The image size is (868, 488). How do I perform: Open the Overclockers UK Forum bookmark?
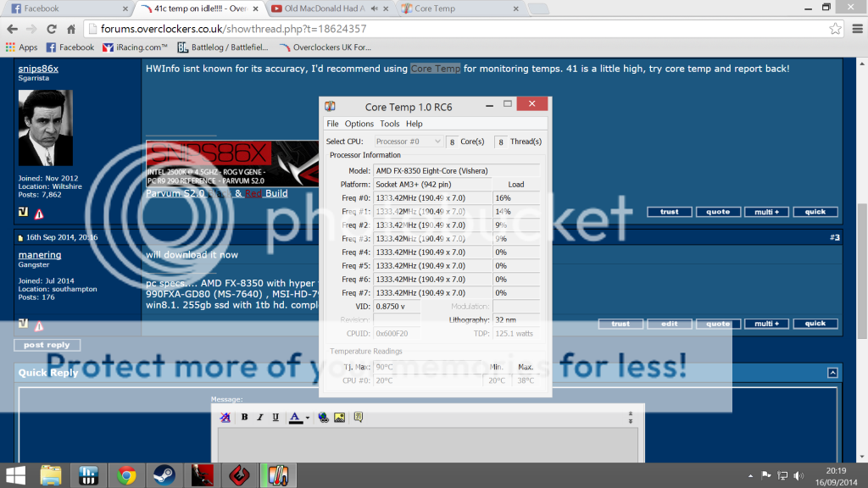325,47
